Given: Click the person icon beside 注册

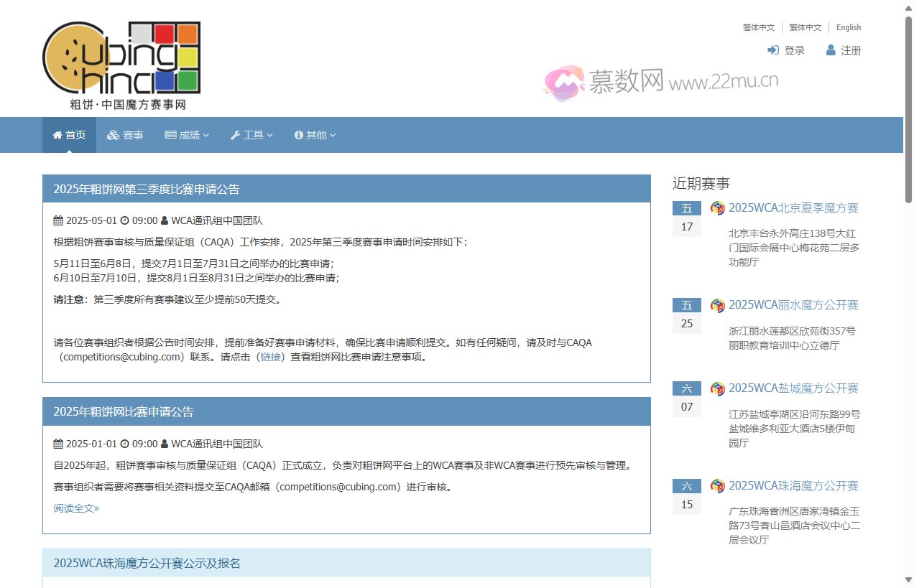Looking at the screenshot, I should (x=832, y=50).
